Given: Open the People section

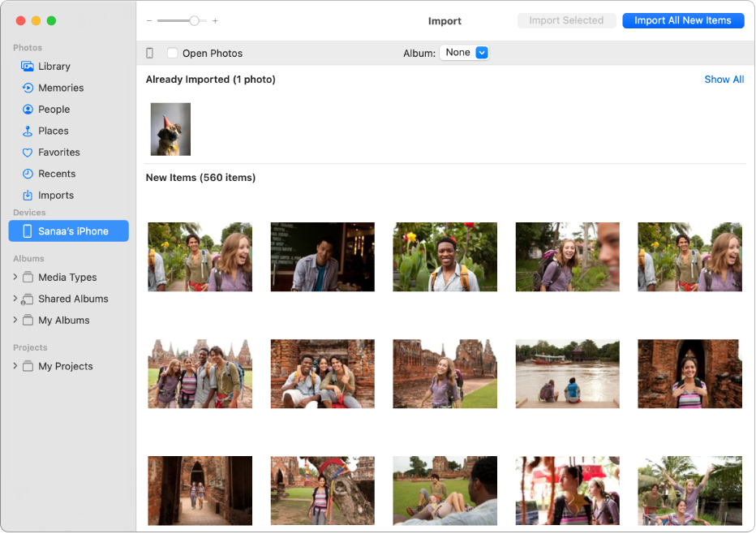Looking at the screenshot, I should click(x=57, y=109).
